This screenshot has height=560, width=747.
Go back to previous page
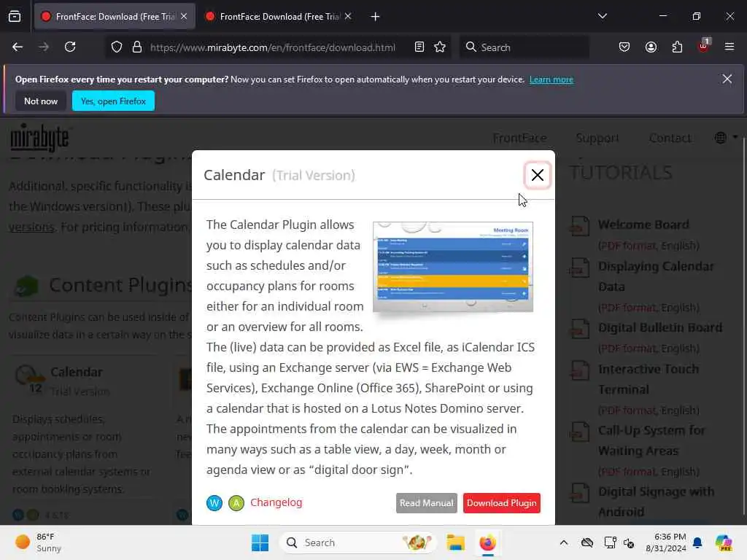pyautogui.click(x=18, y=47)
